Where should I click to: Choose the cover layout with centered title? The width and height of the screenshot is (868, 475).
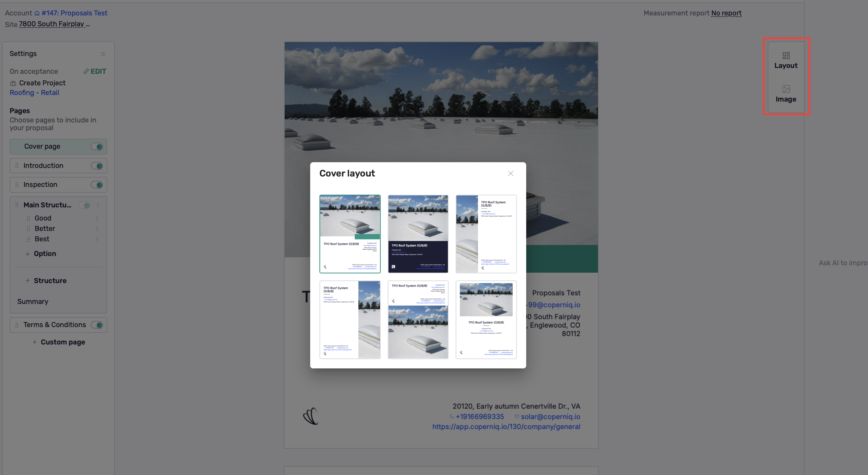(x=486, y=320)
